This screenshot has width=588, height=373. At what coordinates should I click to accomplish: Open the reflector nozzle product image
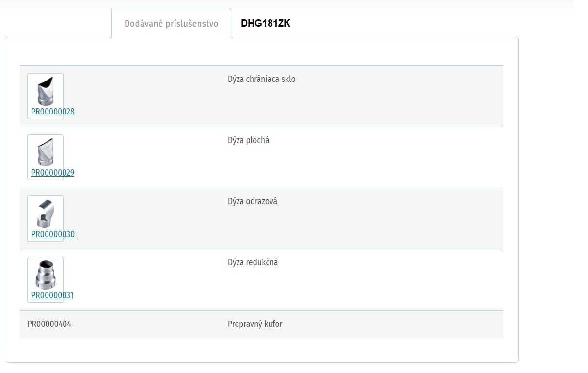tap(45, 213)
